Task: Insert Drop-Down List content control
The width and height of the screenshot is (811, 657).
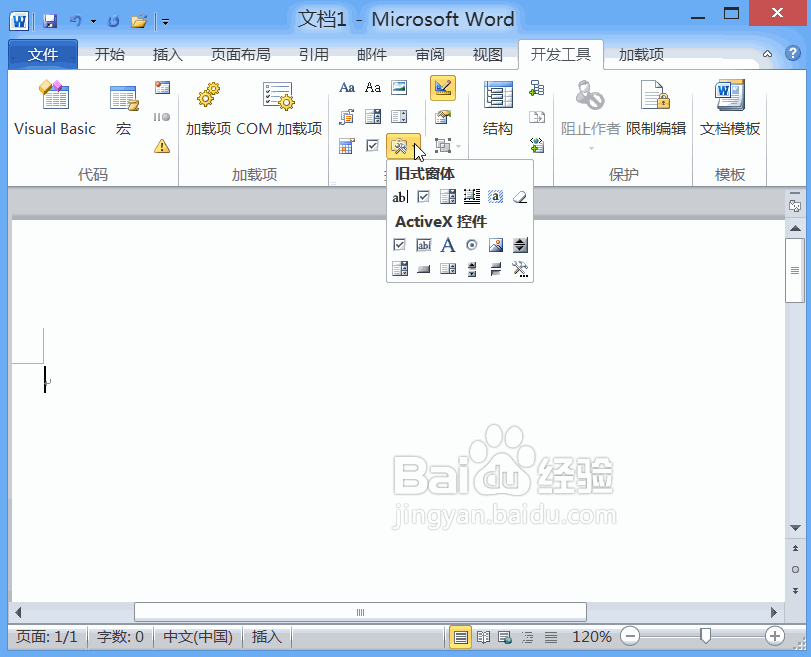Action: point(399,117)
